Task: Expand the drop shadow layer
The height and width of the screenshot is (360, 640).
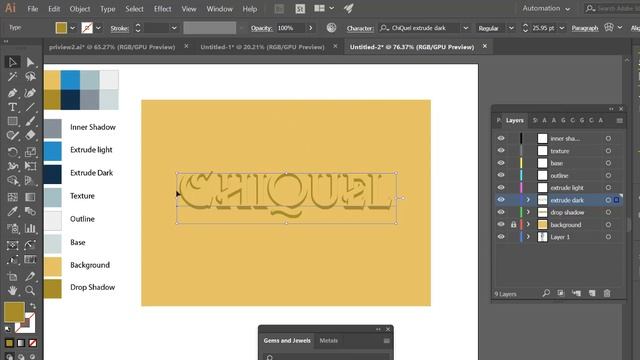Action: point(528,212)
